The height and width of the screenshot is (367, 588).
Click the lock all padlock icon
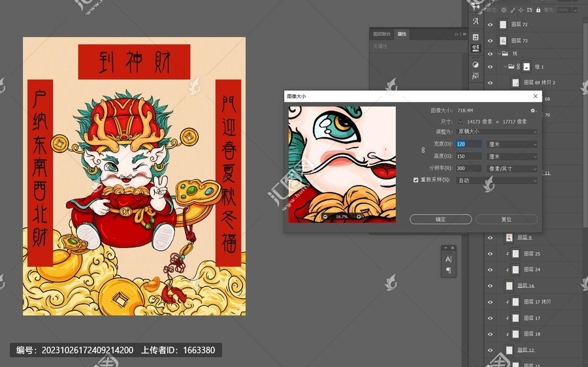click(x=538, y=10)
